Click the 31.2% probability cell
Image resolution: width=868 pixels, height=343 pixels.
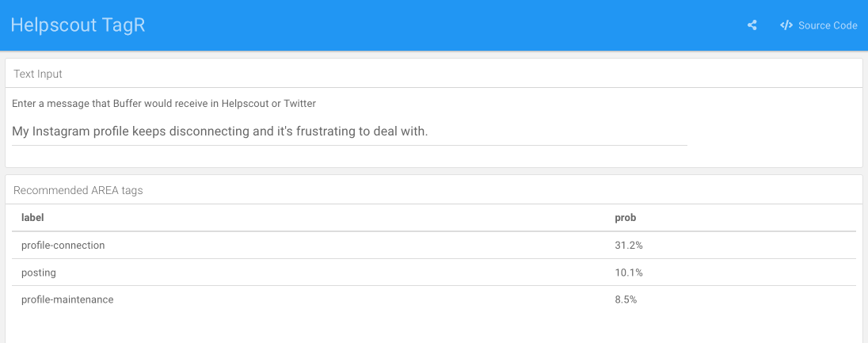(x=629, y=246)
